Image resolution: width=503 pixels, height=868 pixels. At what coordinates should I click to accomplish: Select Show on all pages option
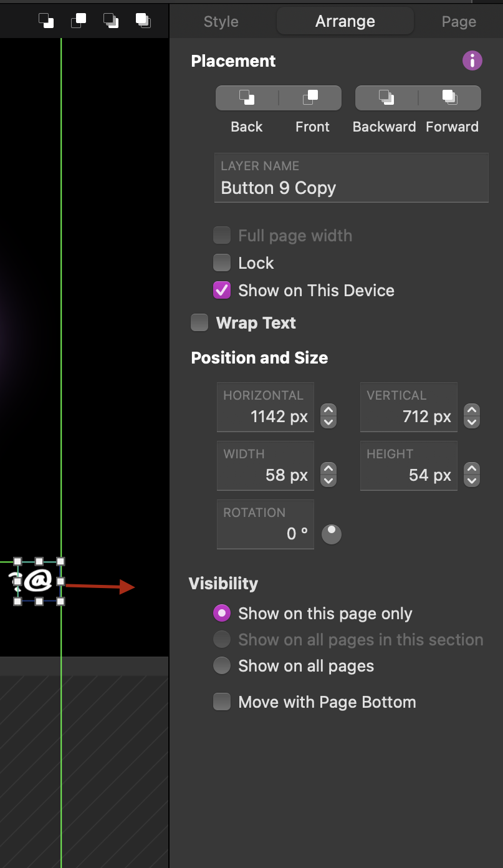222,665
